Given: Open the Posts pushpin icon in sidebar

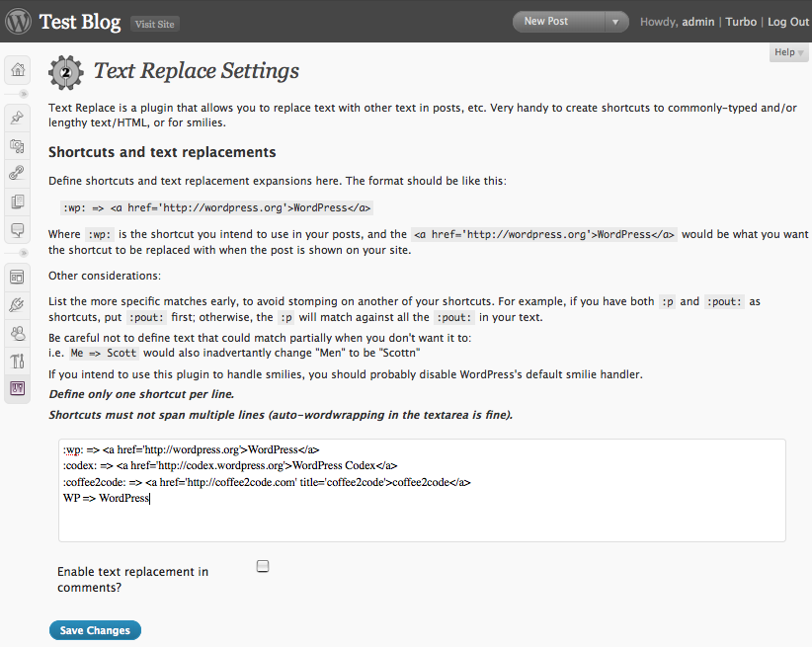Looking at the screenshot, I should click(x=18, y=119).
